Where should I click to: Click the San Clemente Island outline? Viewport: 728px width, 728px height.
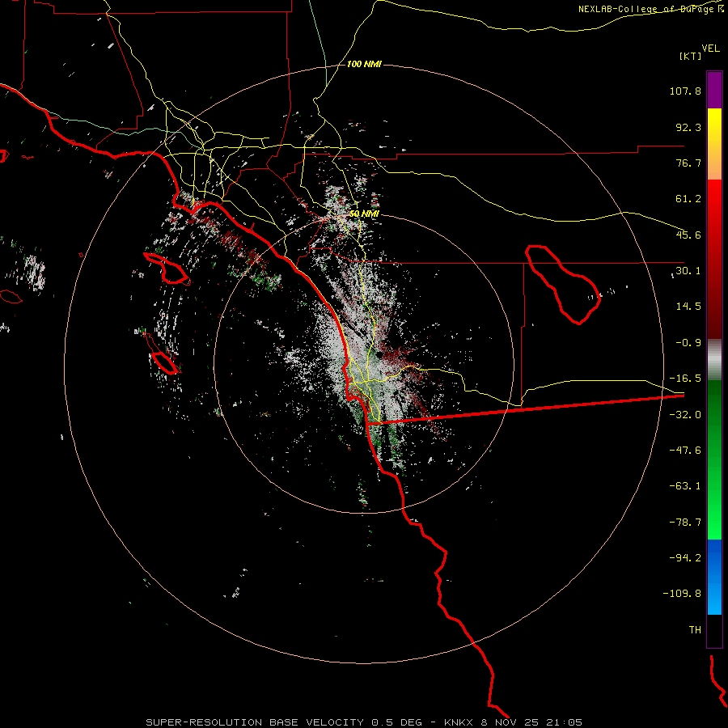[x=164, y=362]
